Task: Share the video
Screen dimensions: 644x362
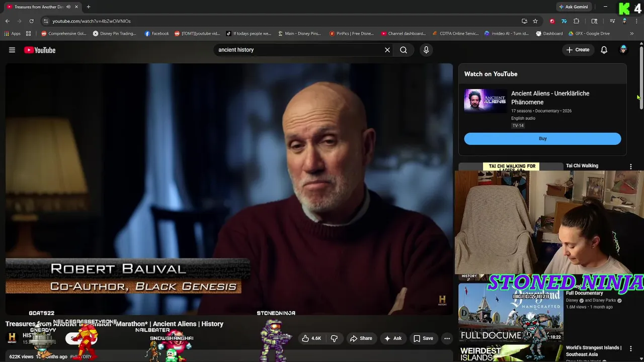Action: (361, 338)
